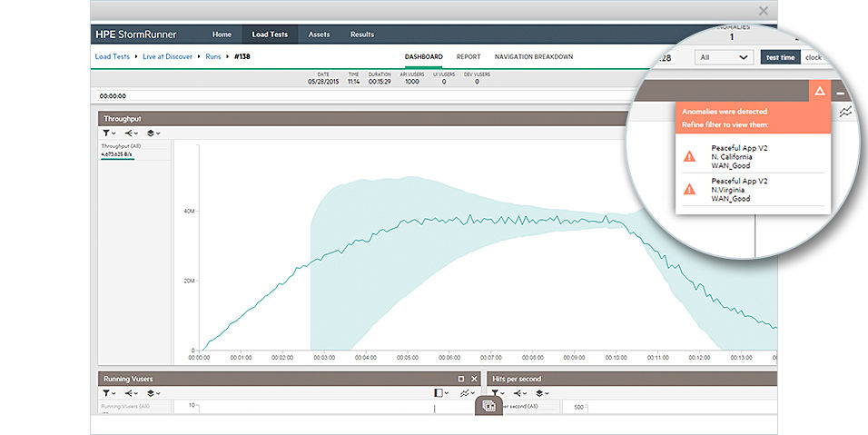Click the minimize dash in the magnified panel header
868x435 pixels.
tap(841, 93)
